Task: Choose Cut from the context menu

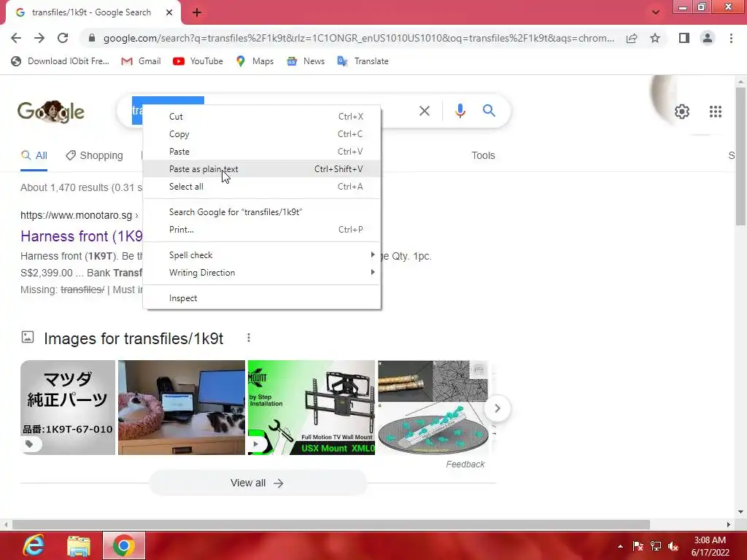Action: click(x=262, y=117)
